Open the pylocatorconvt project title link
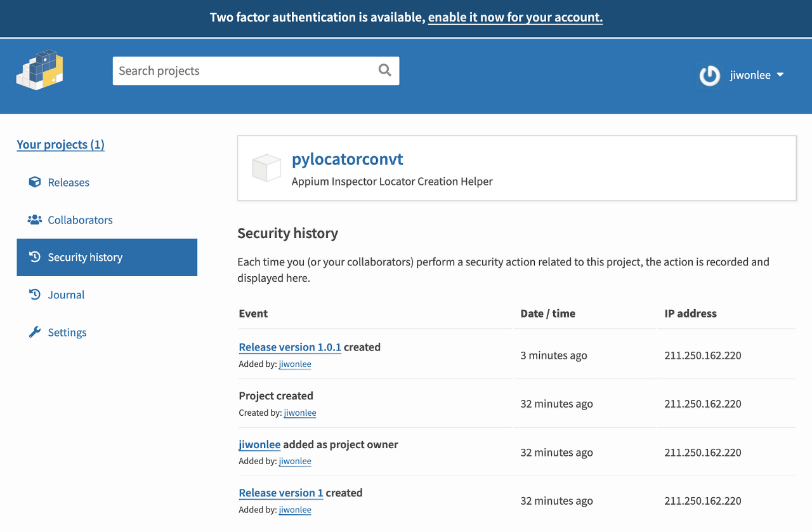 click(347, 159)
